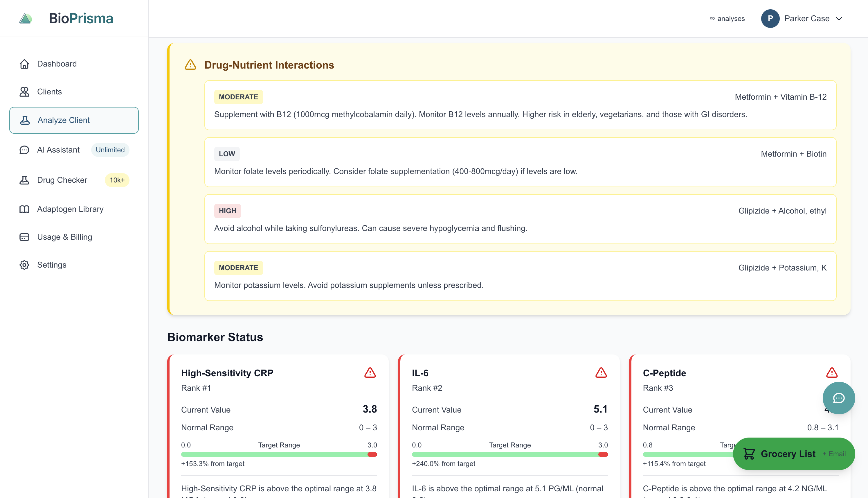Expand the Parker Case account dropdown chevron

pos(839,19)
